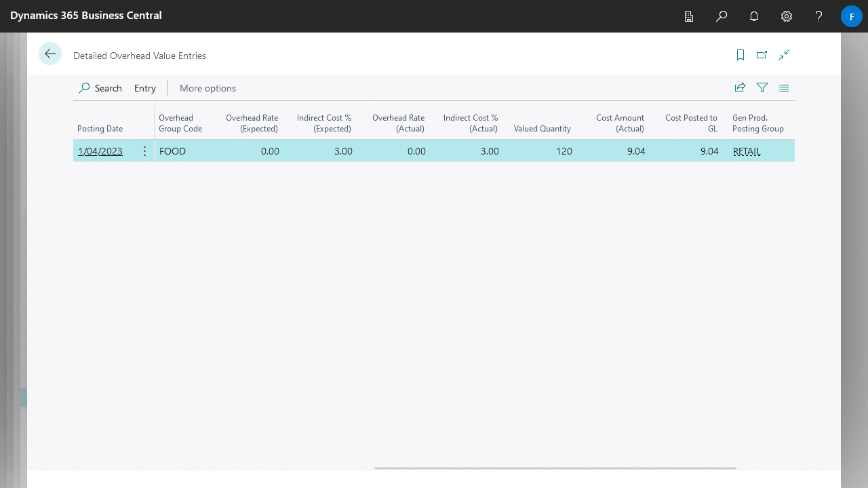
Task: Open the 1/04/2023 posting date link
Action: pos(100,151)
